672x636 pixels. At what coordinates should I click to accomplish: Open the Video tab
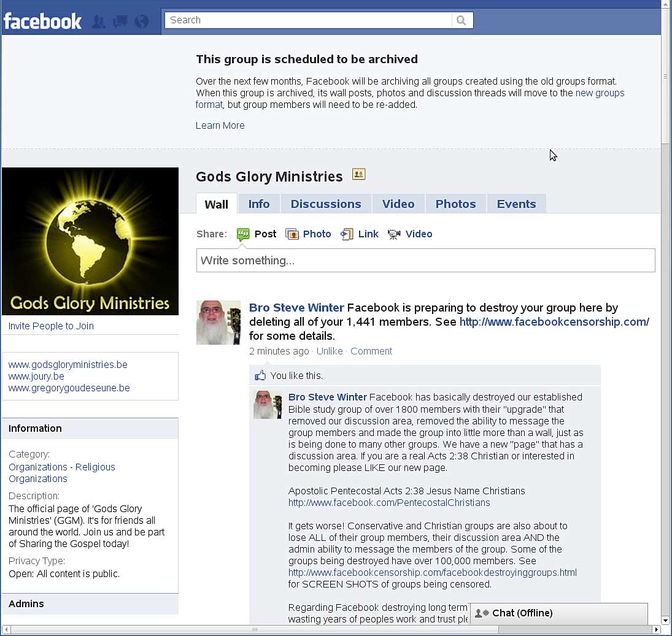coord(398,204)
